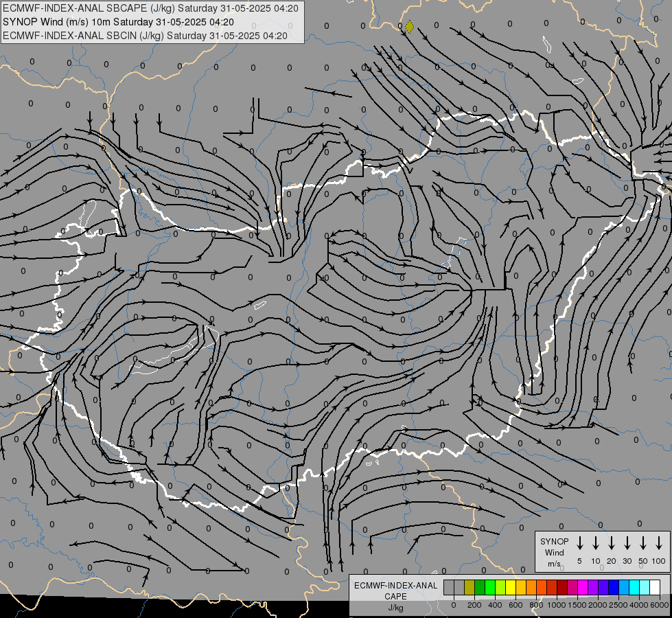
Task: Pick the cyan swatch left of 4000 tick
Action: (x=635, y=587)
